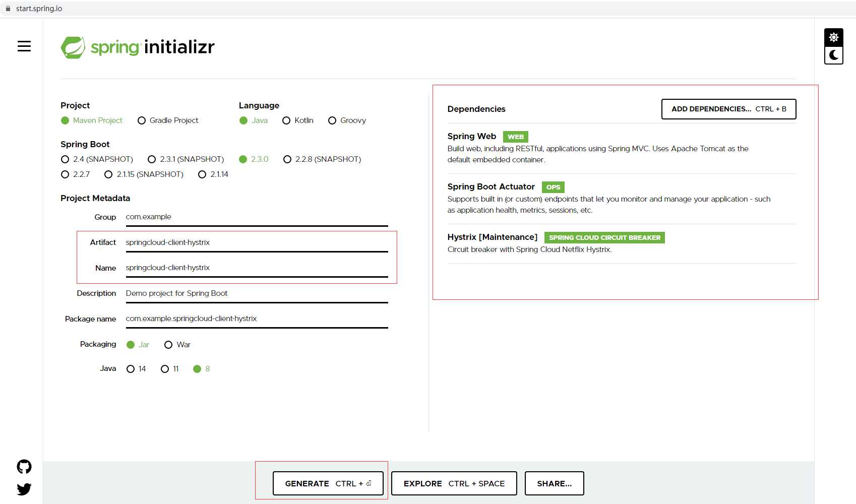This screenshot has height=504, width=856.
Task: Click the Description input field
Action: tap(257, 294)
